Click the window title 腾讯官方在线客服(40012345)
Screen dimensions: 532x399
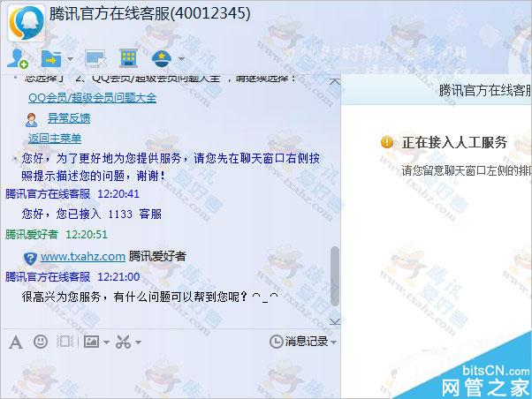tap(150, 14)
